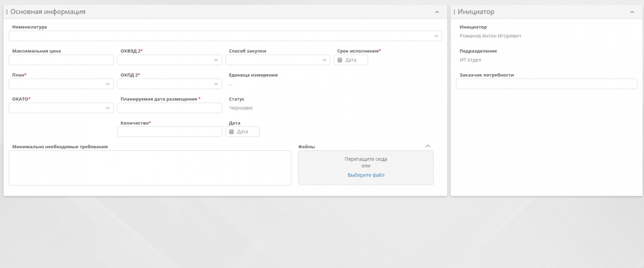Open the План dropdown
Image resolution: width=644 pixels, height=268 pixels.
click(x=107, y=84)
